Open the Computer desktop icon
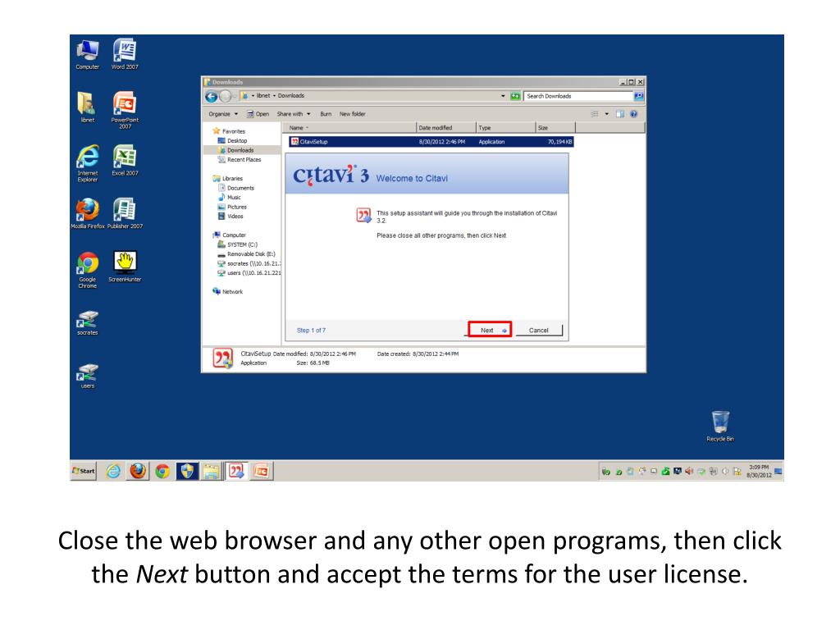Screen dimensions: 840x630 click(x=87, y=55)
